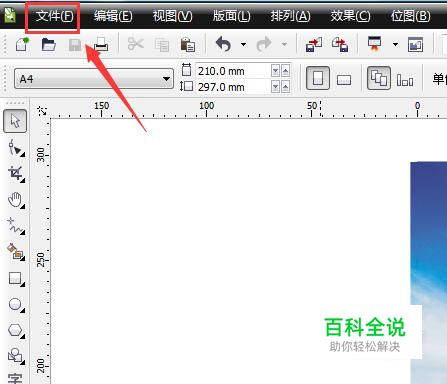Decrease page width with down stepper

point(275,71)
